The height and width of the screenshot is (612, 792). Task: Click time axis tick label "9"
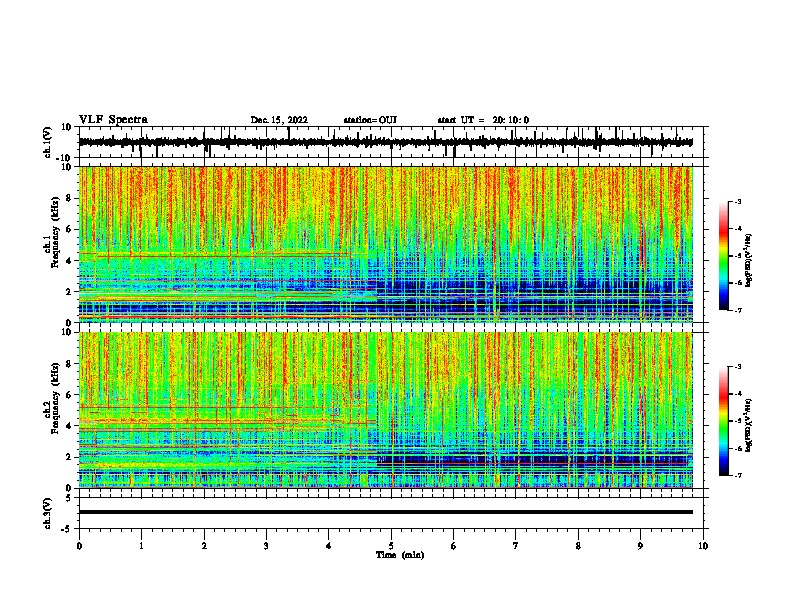[x=640, y=546]
